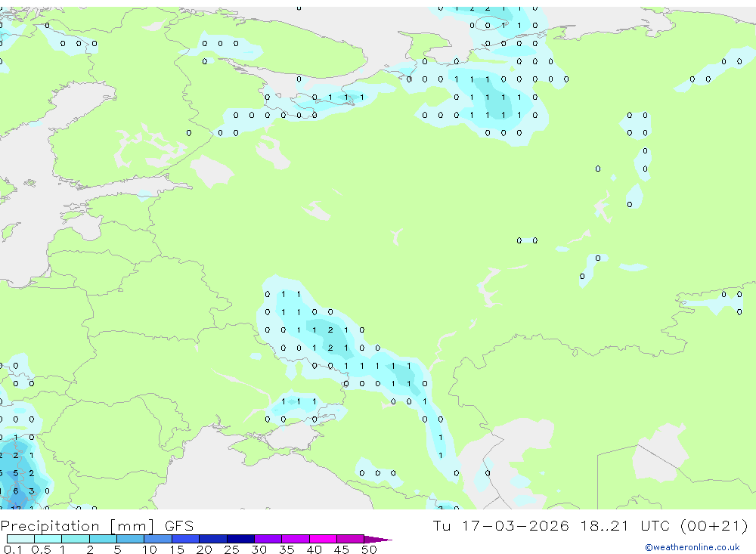Screen dimensions: 756x554
Task: Select the legend swatch between 5 and 10
Action: pyautogui.click(x=130, y=539)
